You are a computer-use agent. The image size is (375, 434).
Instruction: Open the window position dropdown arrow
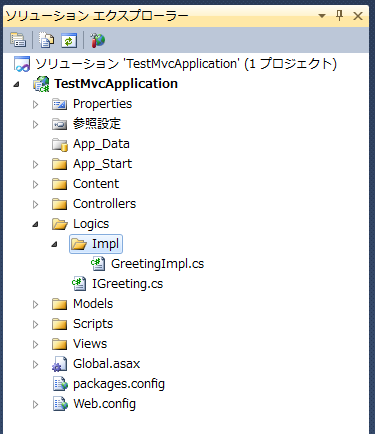(x=322, y=16)
